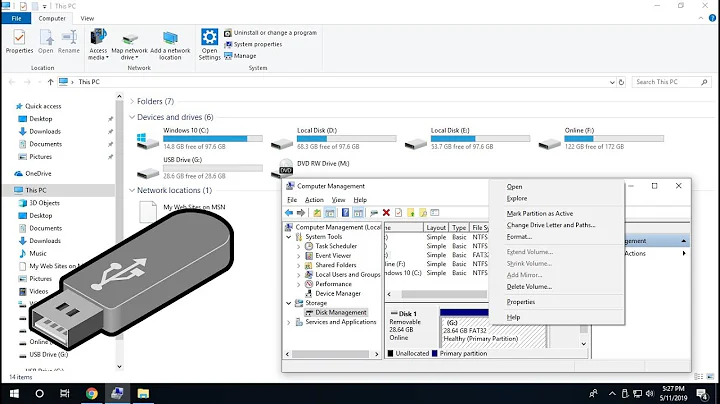Collapse the Devices and drives group
Image resolution: width=720 pixels, height=404 pixels.
point(132,117)
